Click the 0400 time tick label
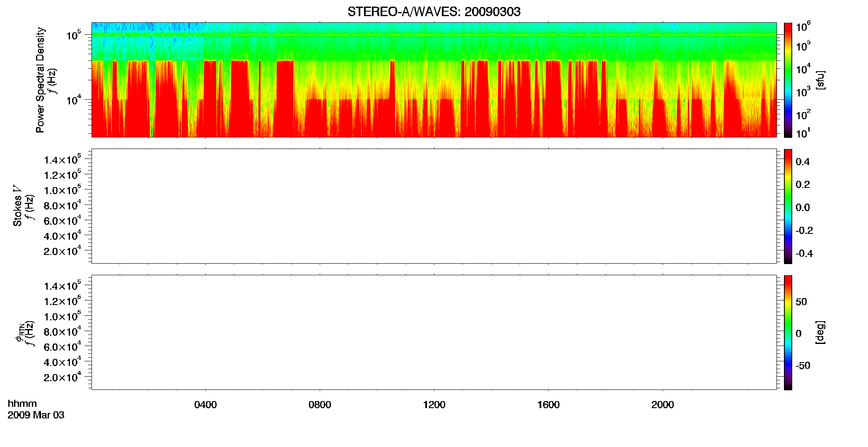This screenshot has width=868, height=447. (205, 405)
